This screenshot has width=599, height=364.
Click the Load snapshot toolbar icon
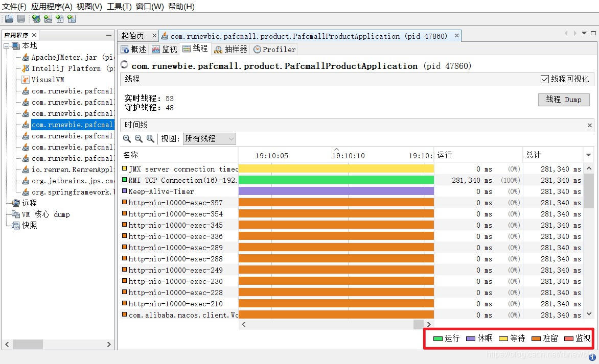click(x=9, y=19)
